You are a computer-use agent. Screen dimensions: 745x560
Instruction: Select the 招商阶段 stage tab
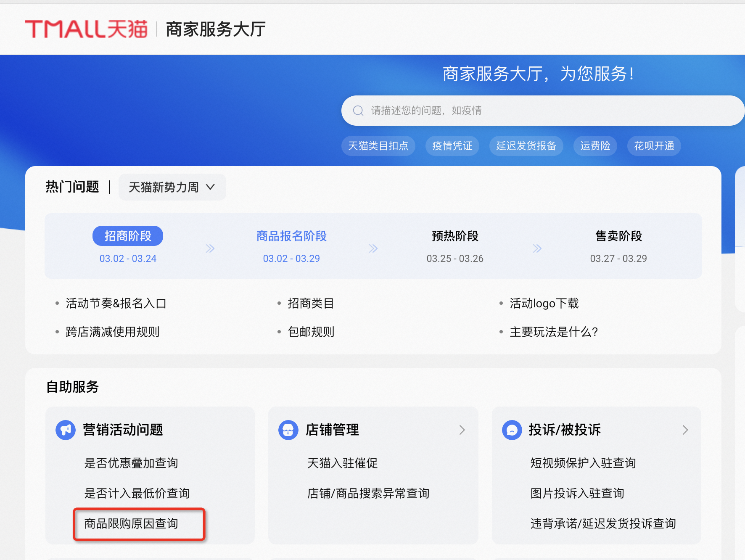(128, 236)
